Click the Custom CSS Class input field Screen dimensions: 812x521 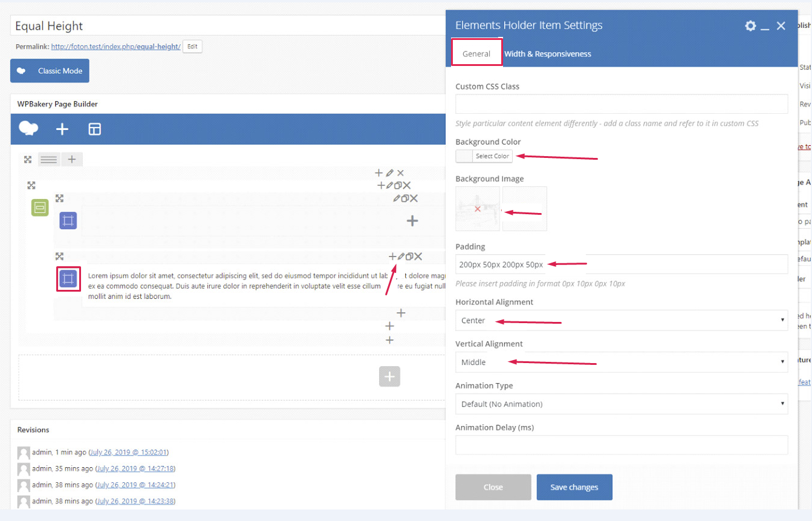pyautogui.click(x=621, y=104)
